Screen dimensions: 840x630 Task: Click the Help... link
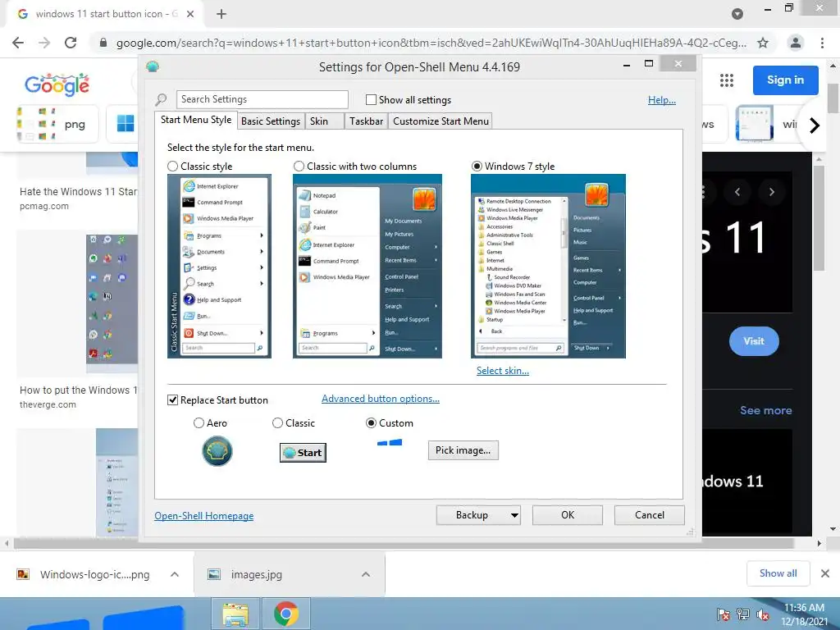click(662, 100)
